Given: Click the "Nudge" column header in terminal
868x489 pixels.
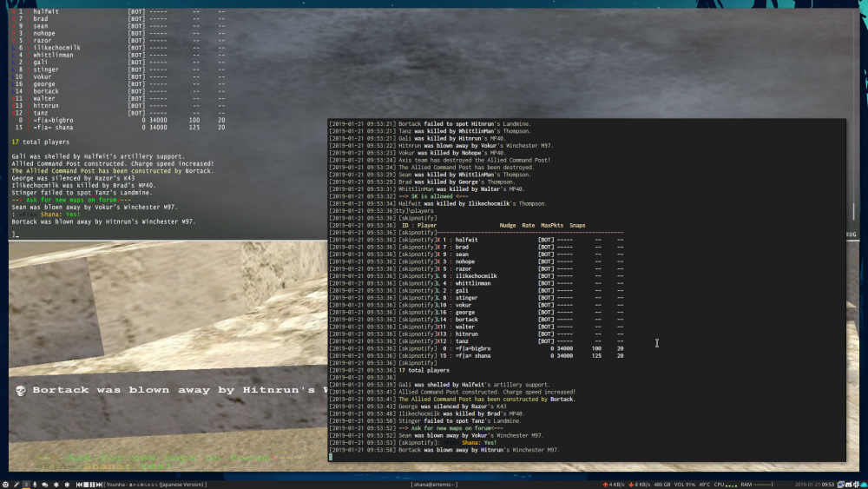Looking at the screenshot, I should click(507, 226).
